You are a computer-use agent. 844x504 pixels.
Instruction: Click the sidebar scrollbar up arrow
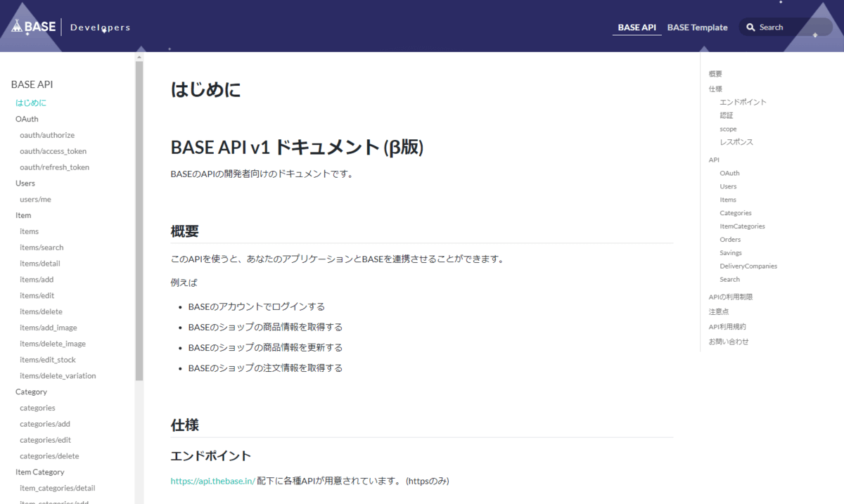[139, 56]
